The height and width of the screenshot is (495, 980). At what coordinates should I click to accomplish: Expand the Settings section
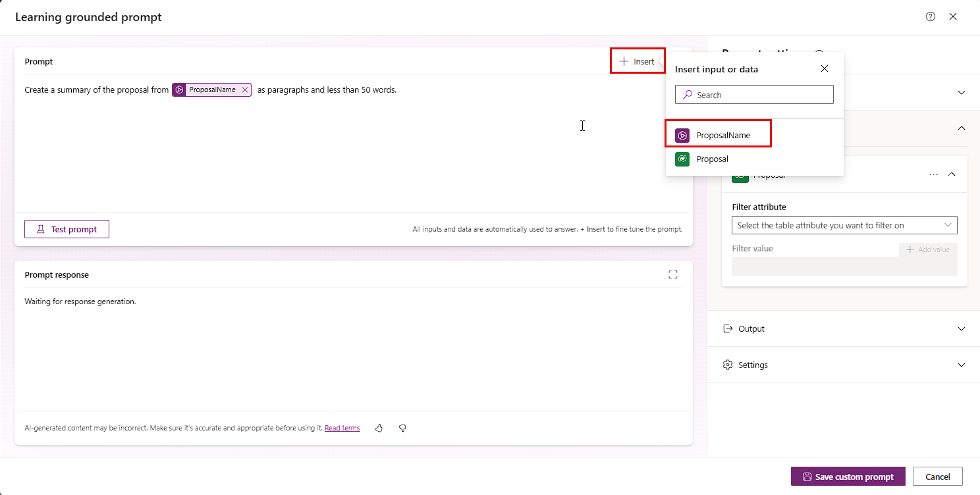pos(844,365)
